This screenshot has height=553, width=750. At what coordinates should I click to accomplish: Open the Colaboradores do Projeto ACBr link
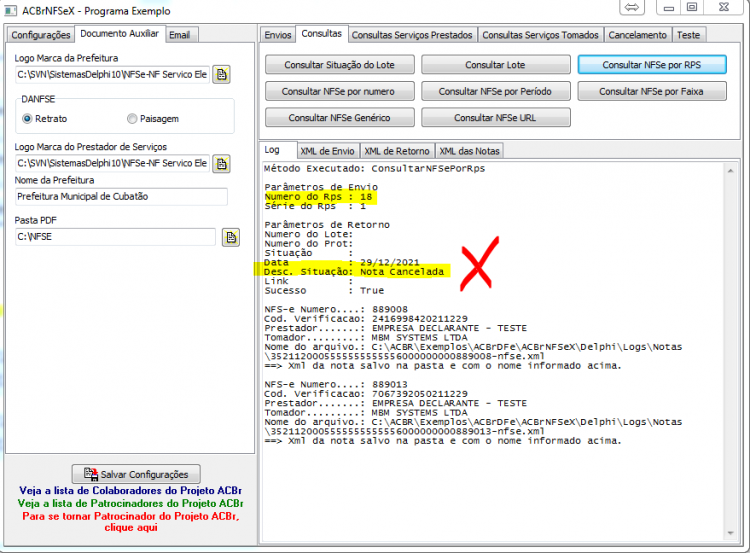pyautogui.click(x=131, y=491)
